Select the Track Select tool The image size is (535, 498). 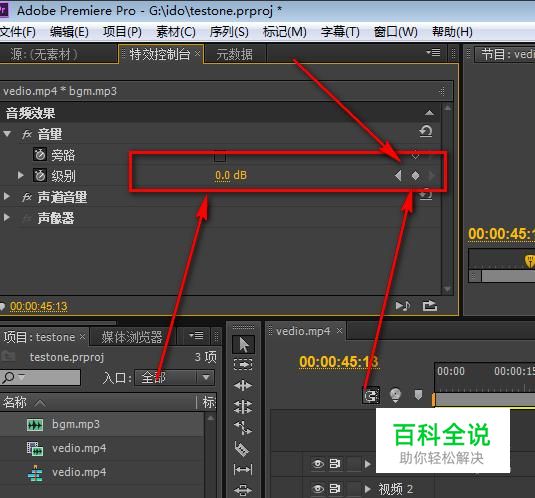pyautogui.click(x=243, y=365)
